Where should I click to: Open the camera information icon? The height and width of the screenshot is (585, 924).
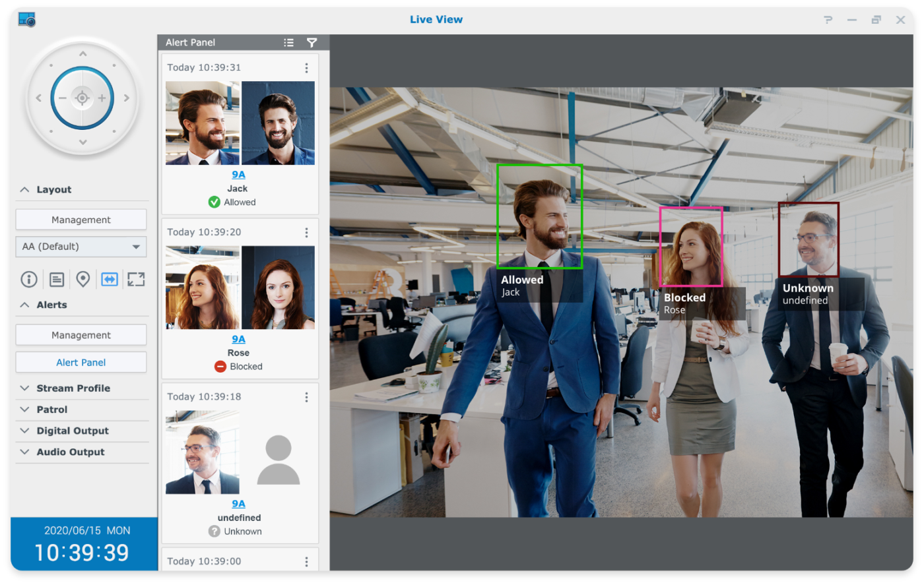point(28,279)
